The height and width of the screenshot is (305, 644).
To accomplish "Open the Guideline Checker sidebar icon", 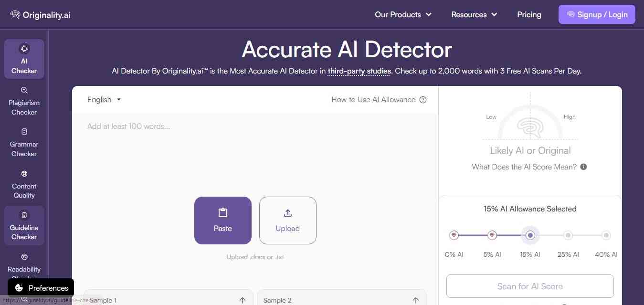I will point(24,215).
